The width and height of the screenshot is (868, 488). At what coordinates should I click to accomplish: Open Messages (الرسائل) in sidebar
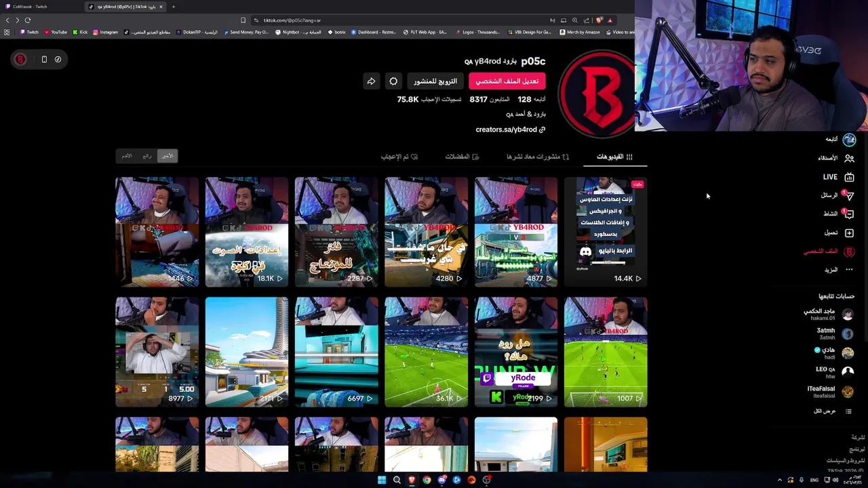click(x=837, y=195)
